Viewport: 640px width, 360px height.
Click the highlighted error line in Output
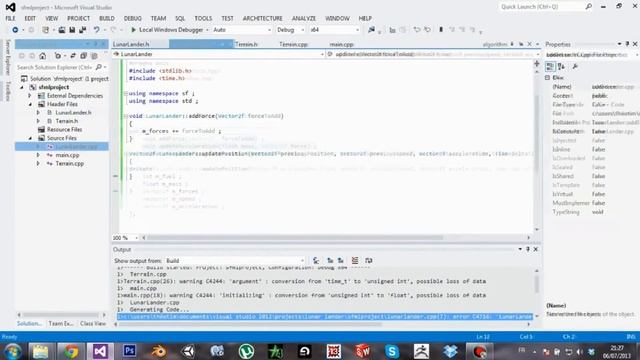(324, 316)
